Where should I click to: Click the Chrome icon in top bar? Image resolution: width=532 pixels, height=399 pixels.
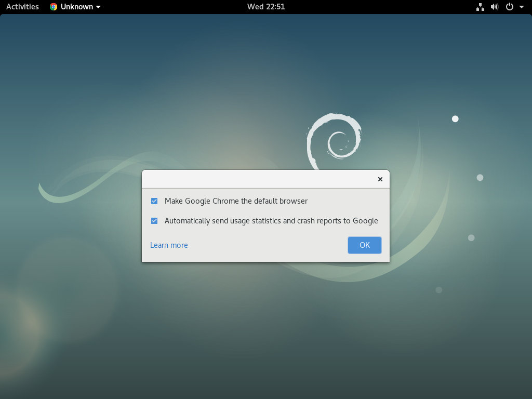pos(54,7)
